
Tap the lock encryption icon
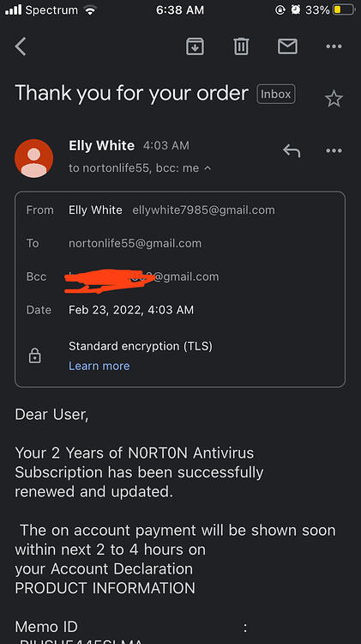34,355
